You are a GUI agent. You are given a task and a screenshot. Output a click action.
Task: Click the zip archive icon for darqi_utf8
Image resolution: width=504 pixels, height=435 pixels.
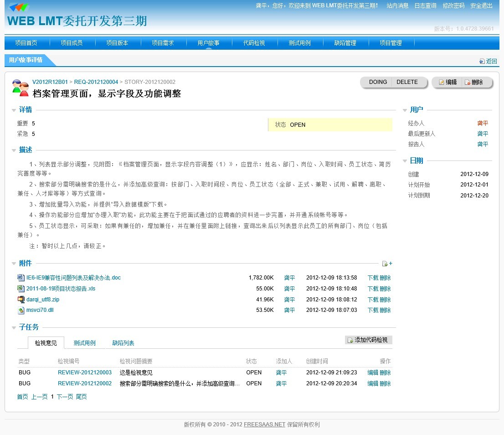(x=21, y=299)
